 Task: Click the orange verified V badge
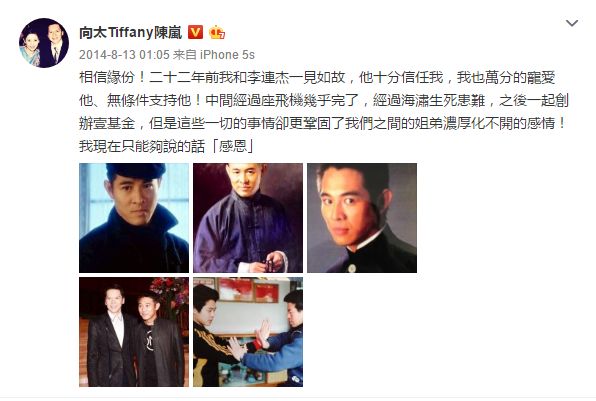coord(196,32)
